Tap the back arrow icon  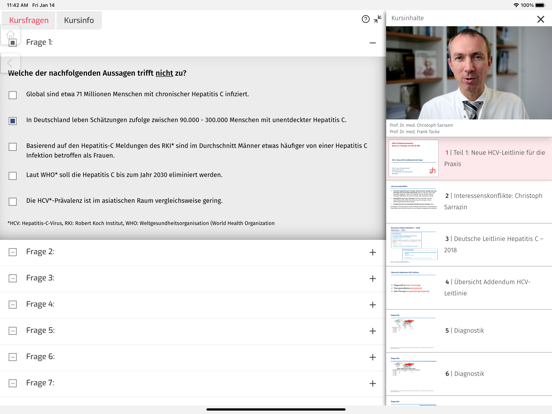pyautogui.click(x=10, y=63)
